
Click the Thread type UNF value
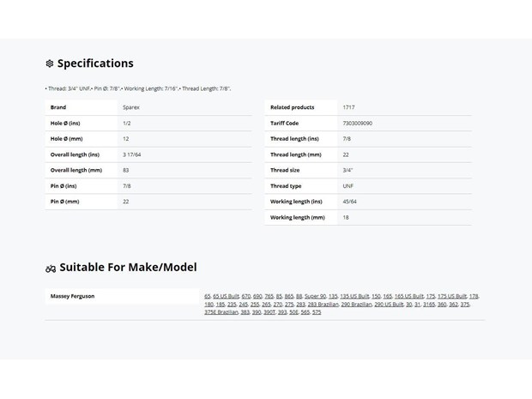348,186
